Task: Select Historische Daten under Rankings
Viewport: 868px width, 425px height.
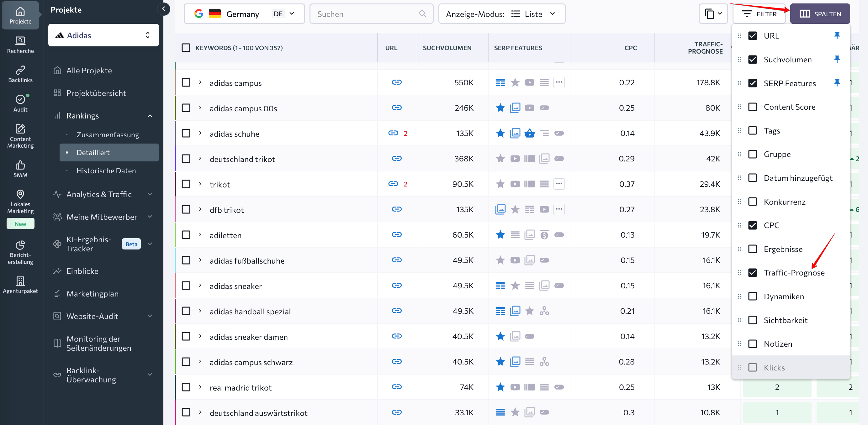Action: [x=106, y=171]
